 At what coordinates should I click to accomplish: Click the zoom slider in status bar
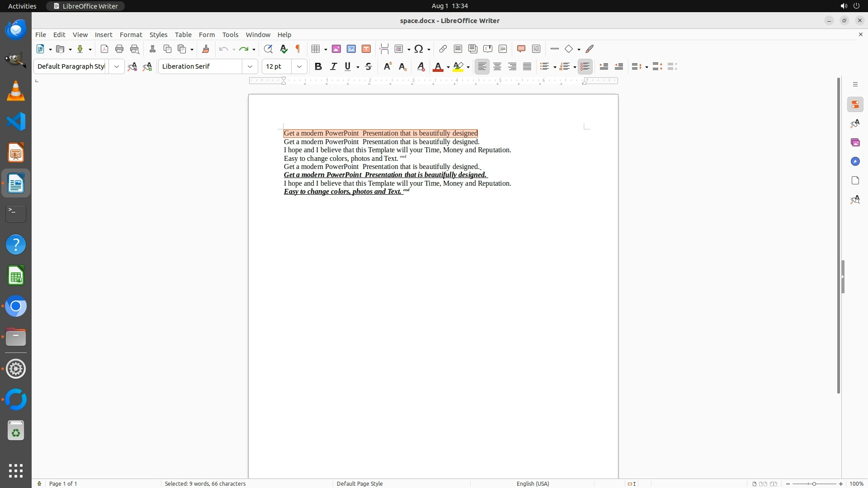[x=814, y=483]
